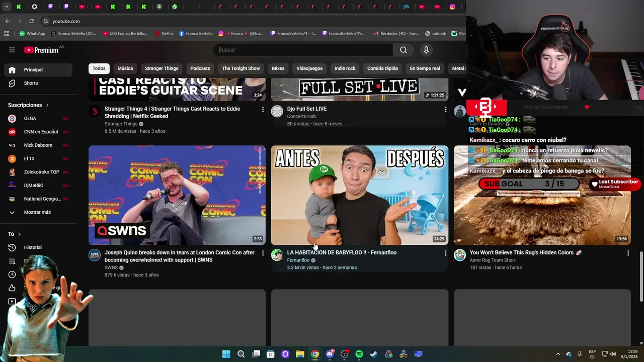Viewport: 644px width, 362px height.
Task: Click the Fernanfloo channel name link
Action: tap(298, 260)
